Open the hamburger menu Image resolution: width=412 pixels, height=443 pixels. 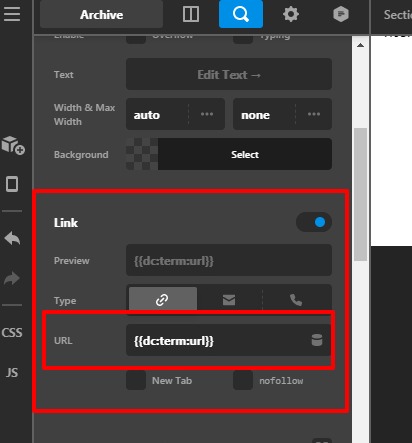pyautogui.click(x=12, y=14)
